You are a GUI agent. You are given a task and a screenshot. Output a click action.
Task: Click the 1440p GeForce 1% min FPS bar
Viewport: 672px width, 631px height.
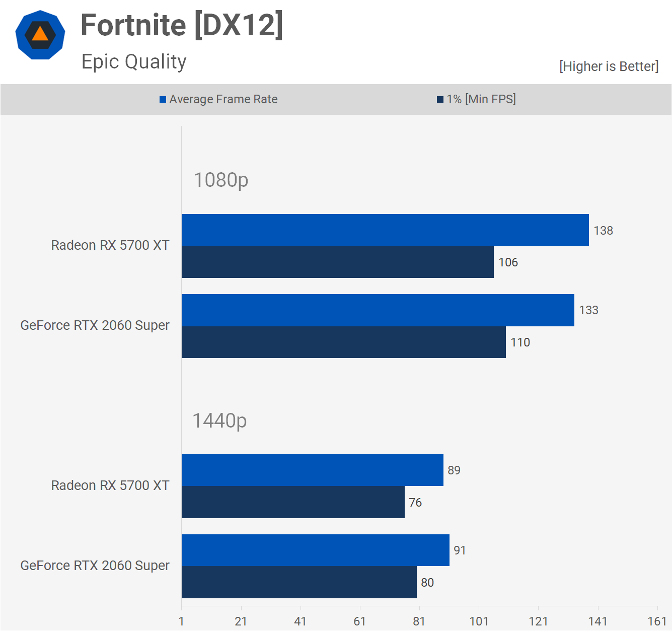(x=299, y=582)
